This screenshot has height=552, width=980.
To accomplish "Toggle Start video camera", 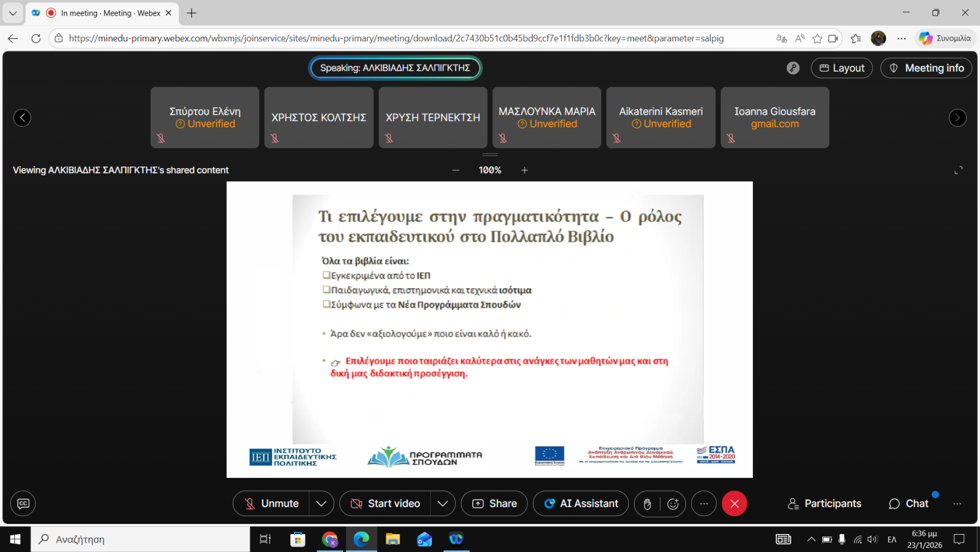I will point(385,504).
